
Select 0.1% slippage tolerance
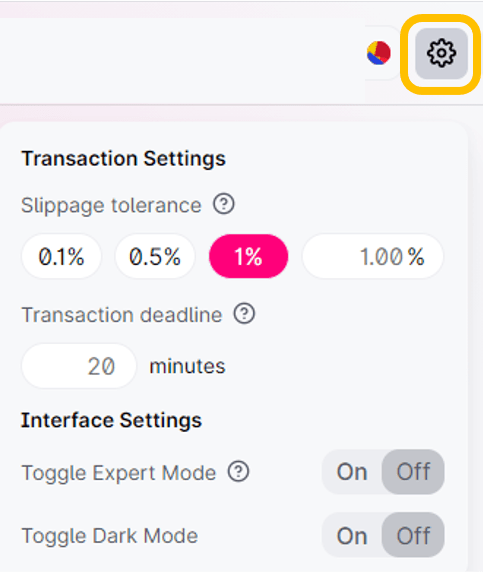click(x=61, y=256)
